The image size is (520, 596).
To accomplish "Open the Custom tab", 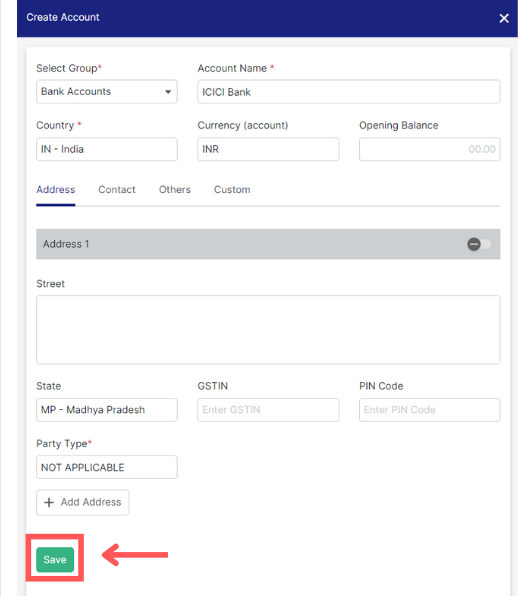I will pyautogui.click(x=232, y=190).
